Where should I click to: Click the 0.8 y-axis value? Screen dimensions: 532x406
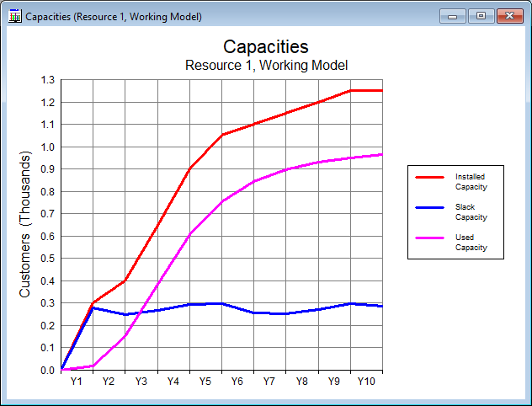(47, 192)
